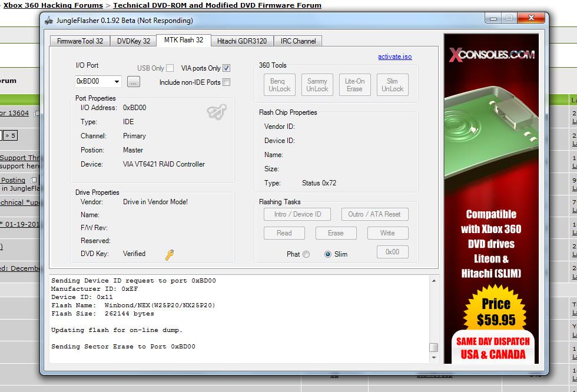Viewport: 577px width, 392px height.
Task: Close the JungleFlasher window
Action: pyautogui.click(x=530, y=18)
